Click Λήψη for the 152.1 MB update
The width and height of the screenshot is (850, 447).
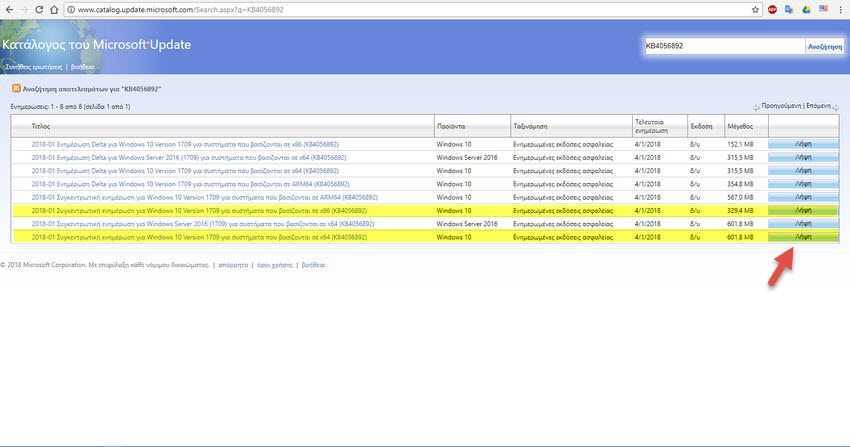[803, 144]
